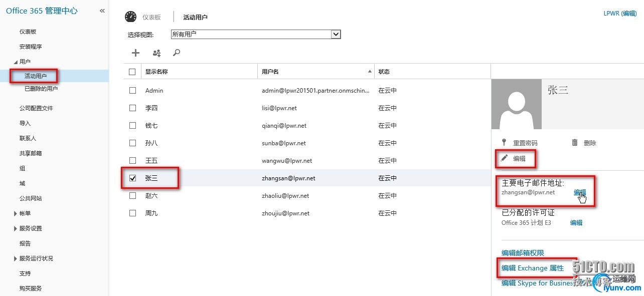644x296 pixels.
Task: Click the 删除 link in user panel
Action: 590,143
